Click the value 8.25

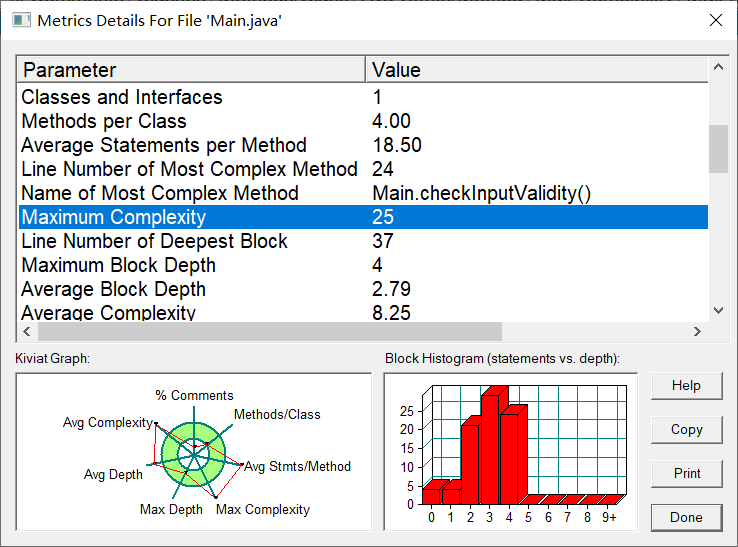391,313
